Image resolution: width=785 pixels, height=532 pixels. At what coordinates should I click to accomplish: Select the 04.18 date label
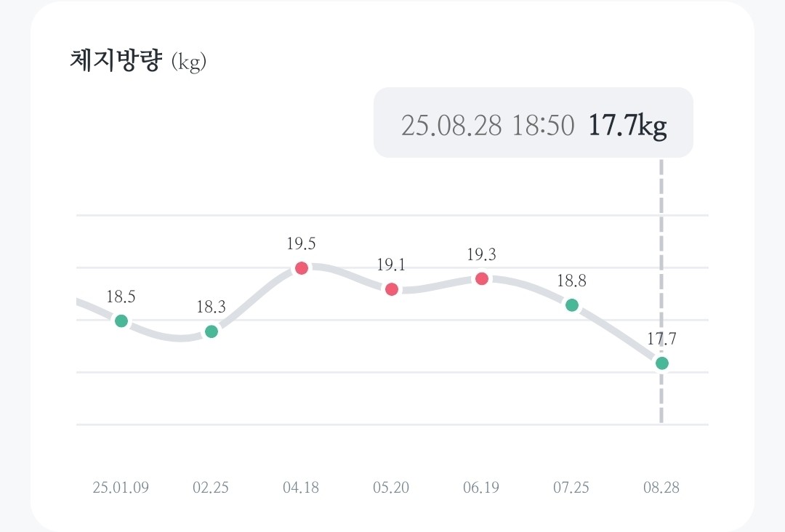click(x=301, y=487)
